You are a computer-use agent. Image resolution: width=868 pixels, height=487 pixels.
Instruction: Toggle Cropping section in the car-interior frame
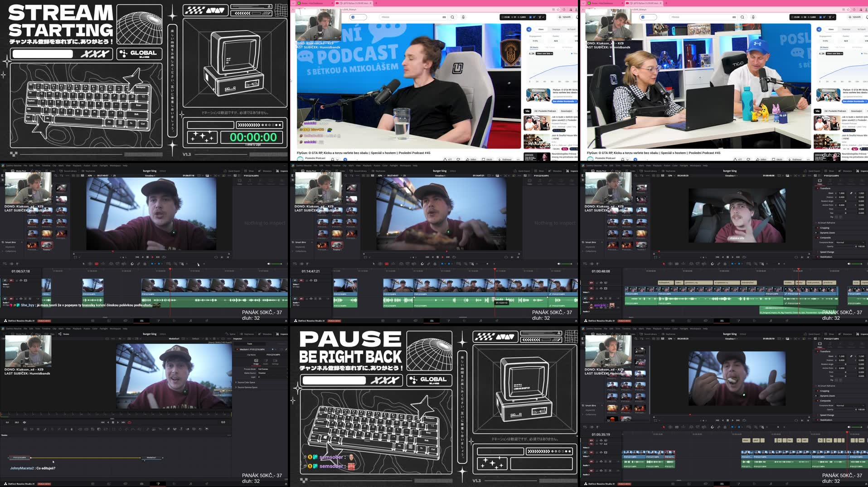click(818, 228)
